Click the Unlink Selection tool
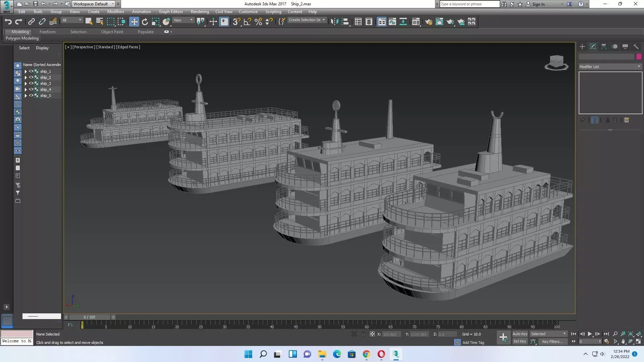 42,22
